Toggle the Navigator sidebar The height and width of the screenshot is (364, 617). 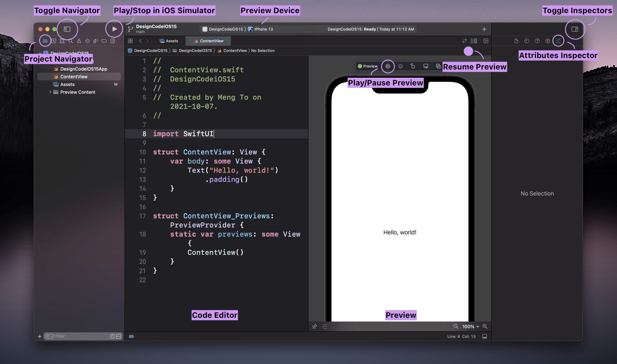[67, 29]
